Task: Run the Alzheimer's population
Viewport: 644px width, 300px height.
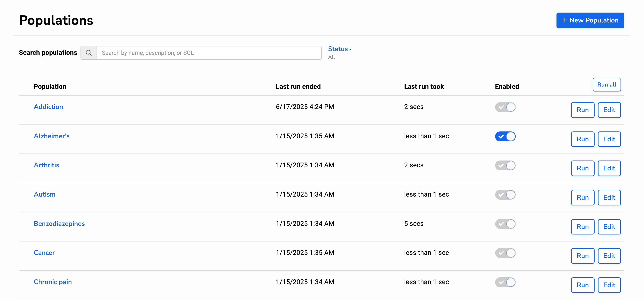Action: coord(582,139)
